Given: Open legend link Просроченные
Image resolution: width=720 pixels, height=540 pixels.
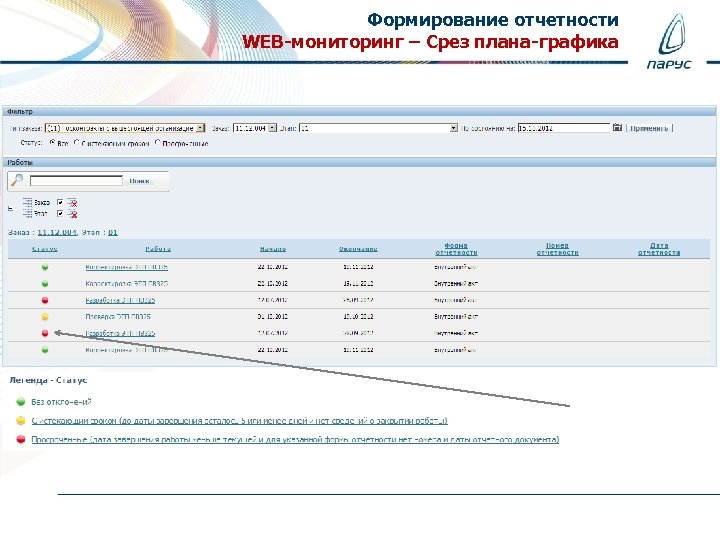Looking at the screenshot, I should coord(295,439).
